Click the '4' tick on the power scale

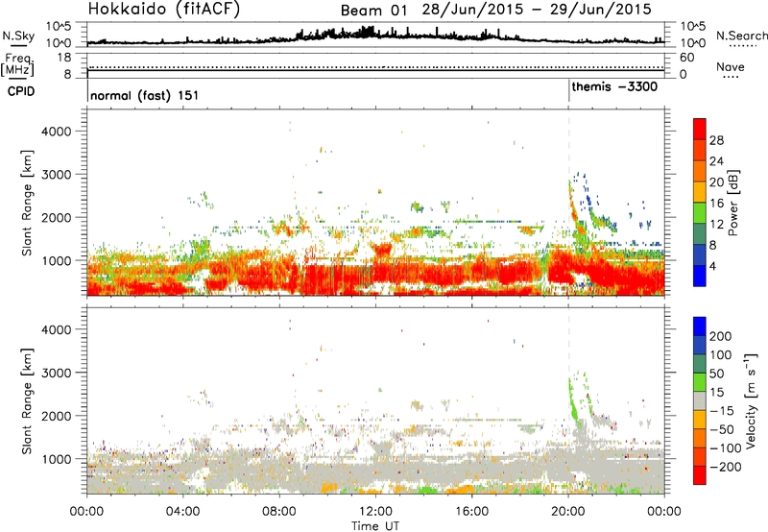click(x=713, y=266)
